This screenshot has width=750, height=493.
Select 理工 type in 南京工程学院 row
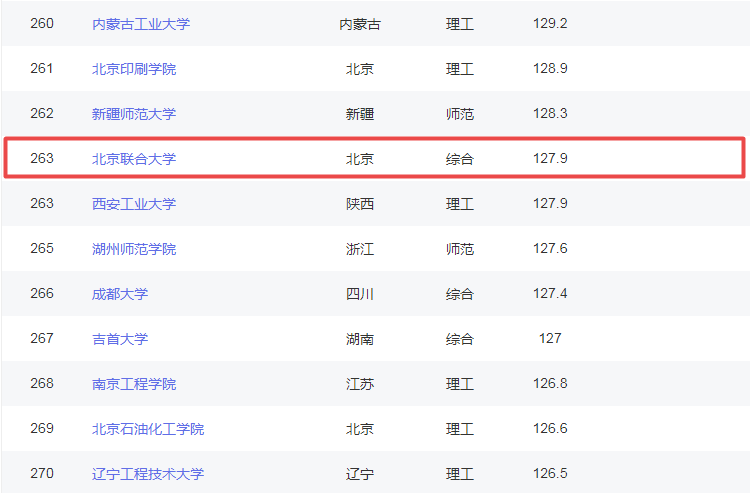tap(460, 383)
